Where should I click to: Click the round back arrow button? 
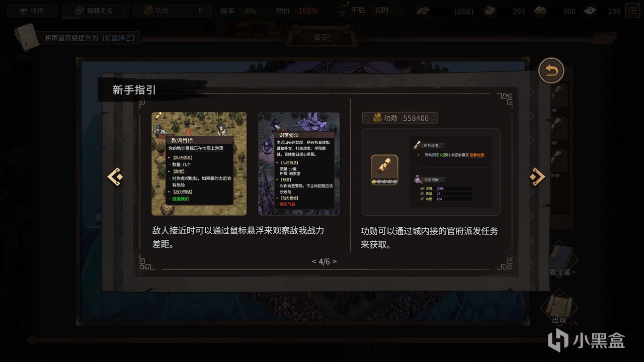(551, 71)
